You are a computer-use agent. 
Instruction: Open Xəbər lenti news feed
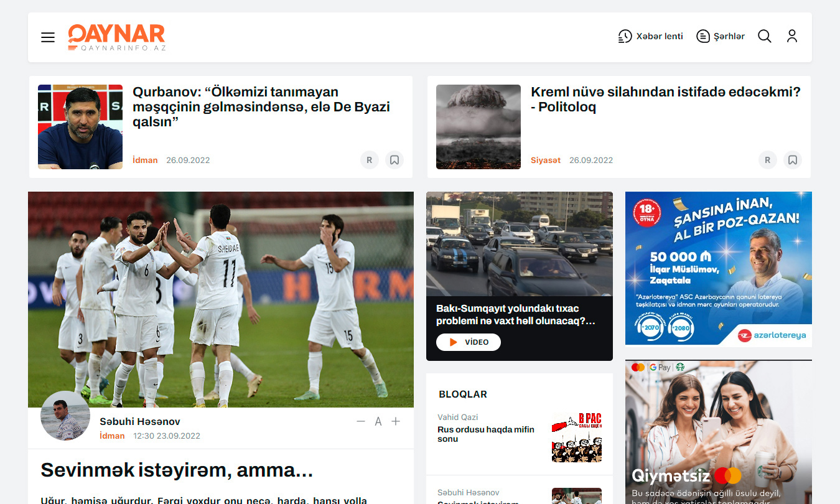pos(650,36)
